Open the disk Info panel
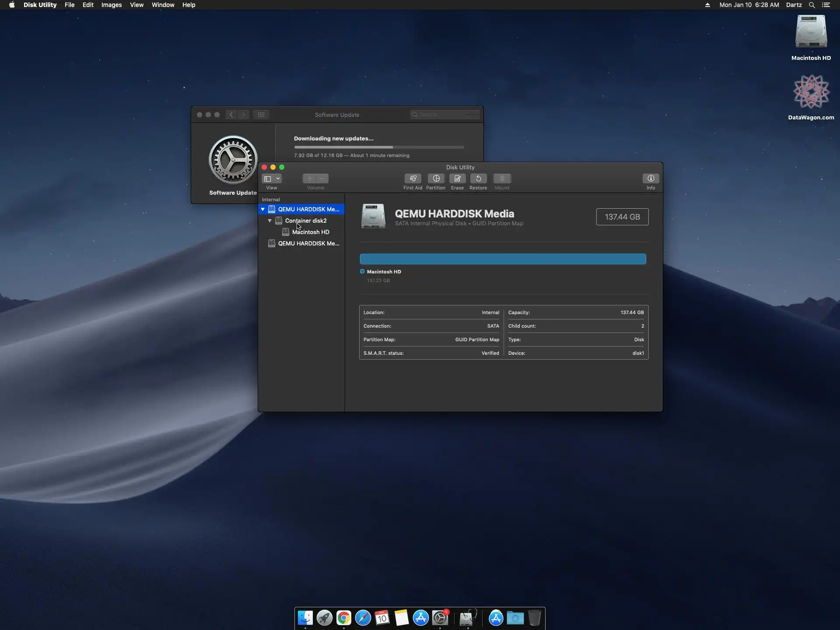Image resolution: width=840 pixels, height=630 pixels. click(651, 178)
